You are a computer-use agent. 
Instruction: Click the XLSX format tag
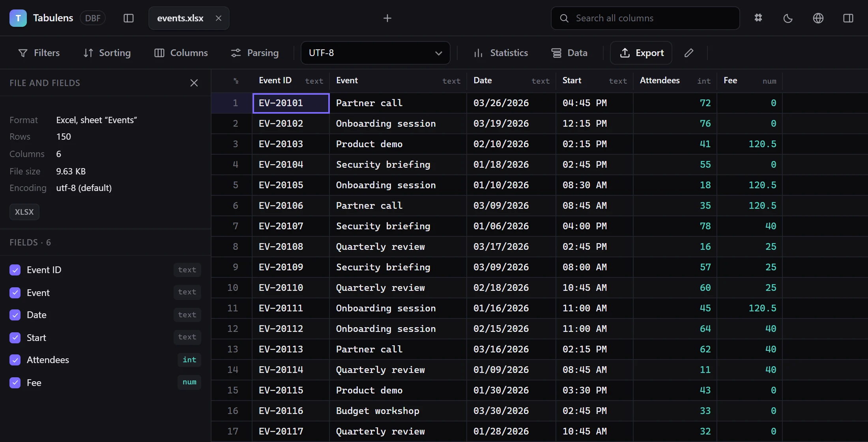click(x=24, y=212)
